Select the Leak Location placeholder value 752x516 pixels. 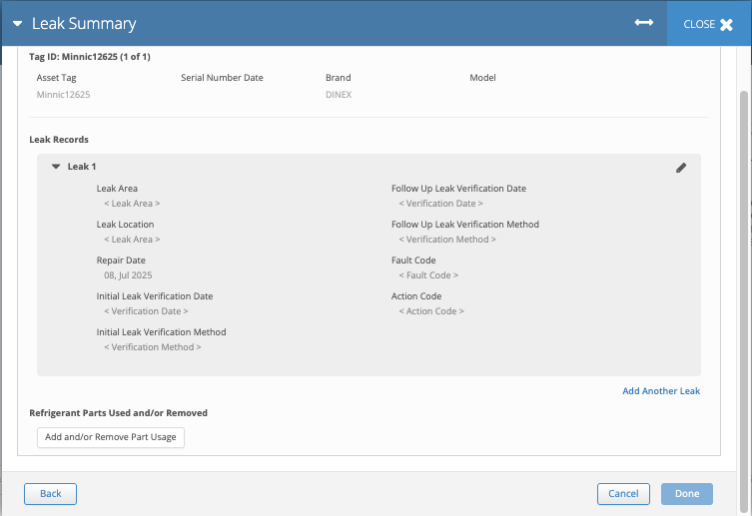click(x=132, y=239)
